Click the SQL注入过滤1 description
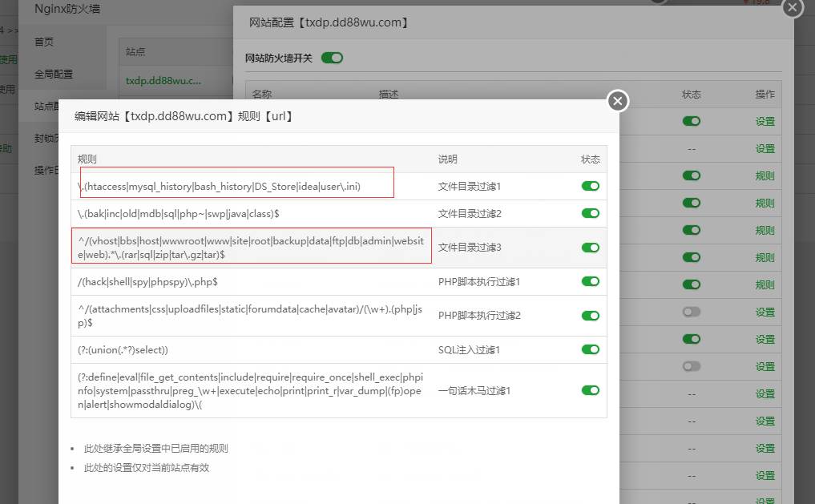Viewport: 815px width, 504px height. [x=469, y=349]
